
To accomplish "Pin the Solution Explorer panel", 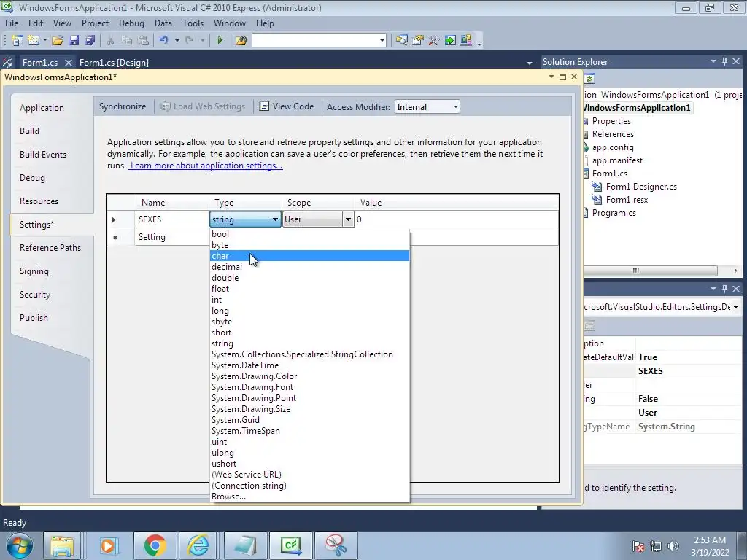I will [724, 61].
